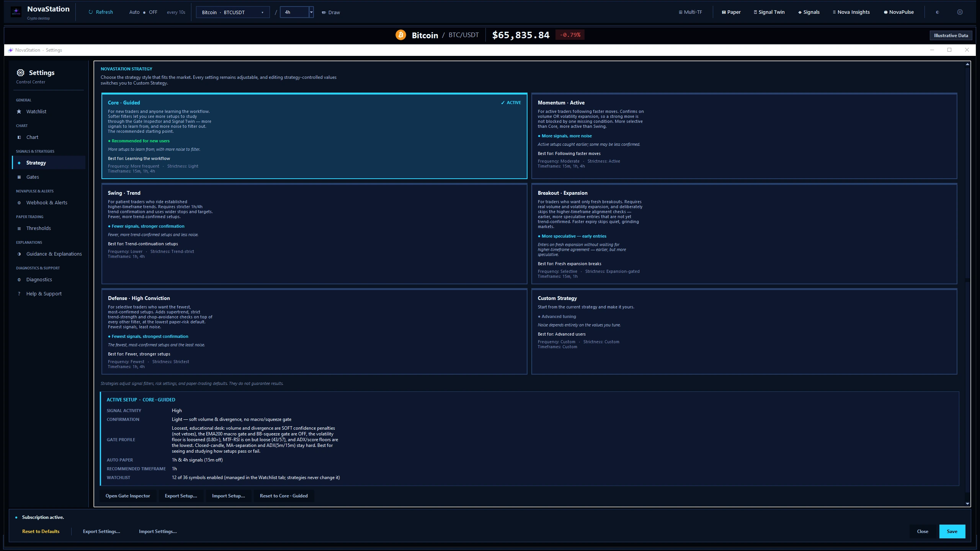Open the Multi-TF view

coord(690,12)
